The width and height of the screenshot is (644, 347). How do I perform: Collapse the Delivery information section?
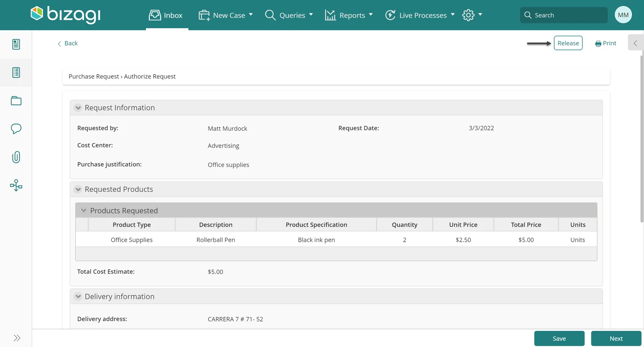(78, 297)
